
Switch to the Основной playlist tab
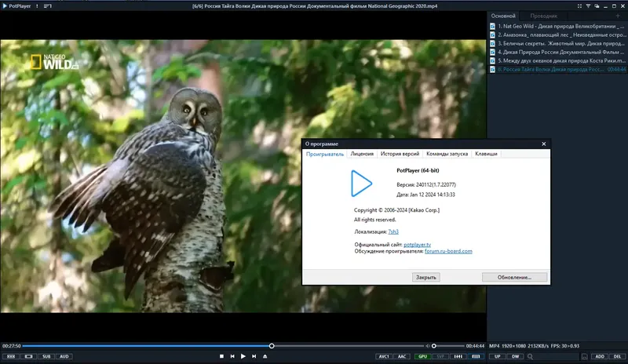pos(503,16)
